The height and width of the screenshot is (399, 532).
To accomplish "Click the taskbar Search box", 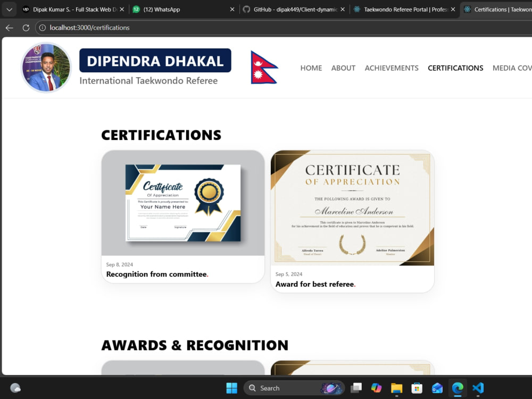I will coord(294,388).
